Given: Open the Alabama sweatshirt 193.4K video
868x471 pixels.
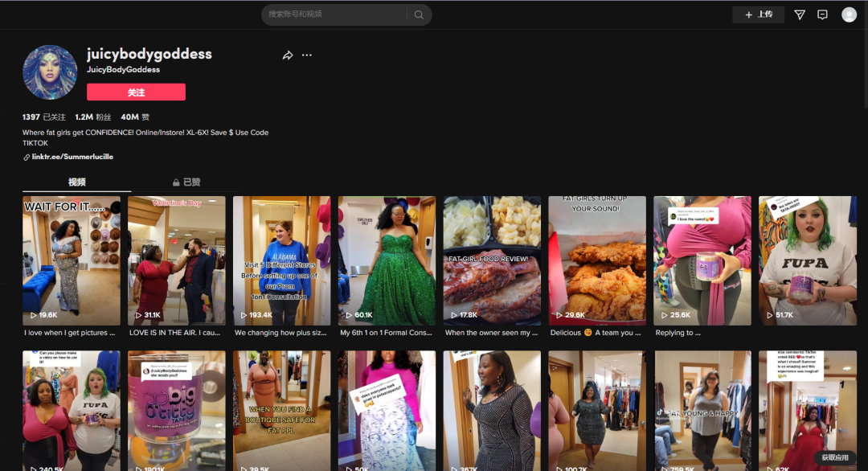Looking at the screenshot, I should [x=281, y=260].
